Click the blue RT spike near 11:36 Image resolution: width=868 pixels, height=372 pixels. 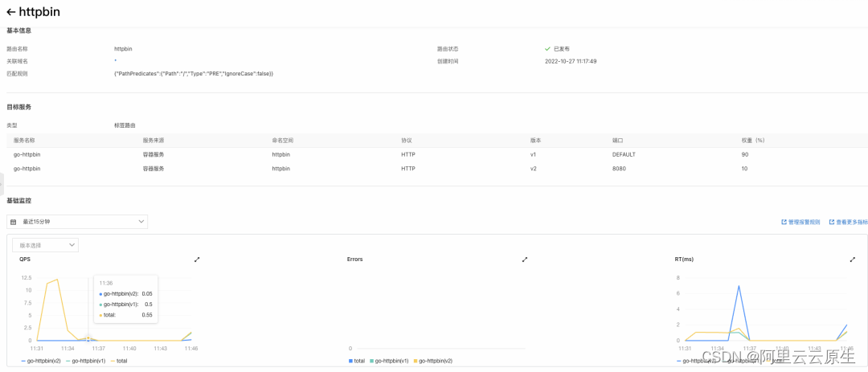(739, 286)
